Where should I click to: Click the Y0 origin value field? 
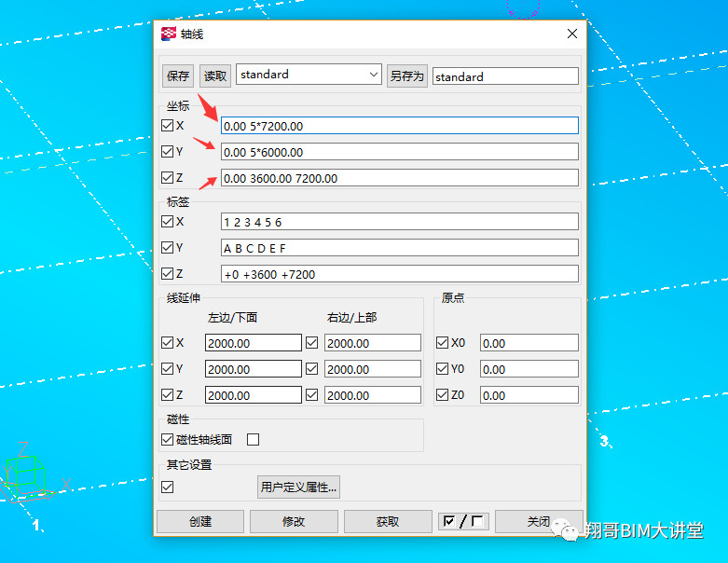coord(528,369)
